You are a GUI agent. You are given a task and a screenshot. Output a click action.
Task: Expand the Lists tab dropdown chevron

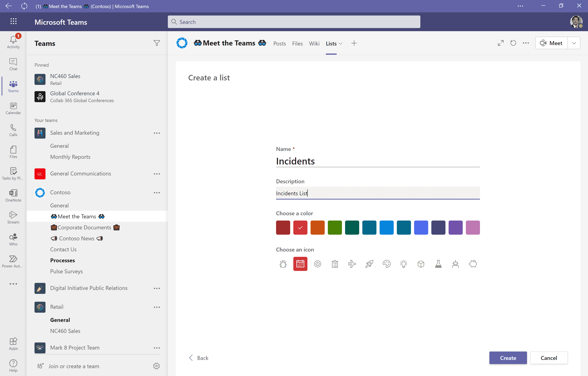(341, 44)
